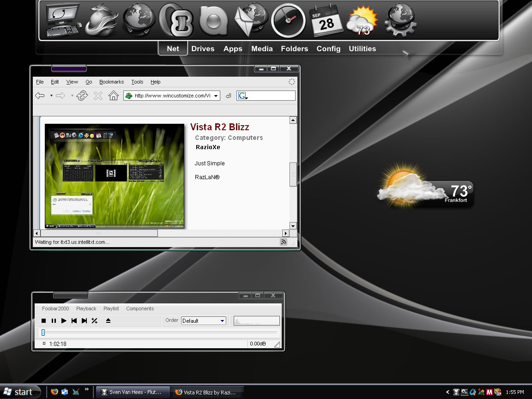Expand the Google search engine selector
Viewport: 532px width, 399px height.
(x=242, y=96)
